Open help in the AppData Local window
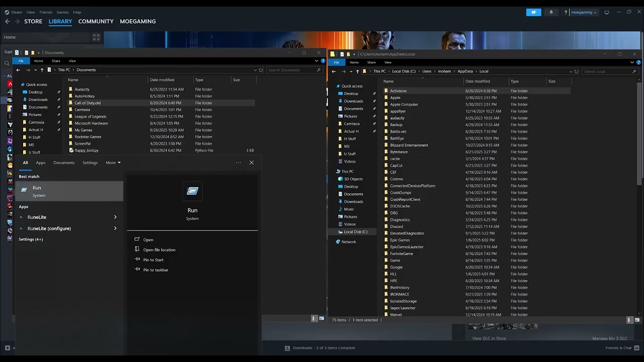 [637, 62]
